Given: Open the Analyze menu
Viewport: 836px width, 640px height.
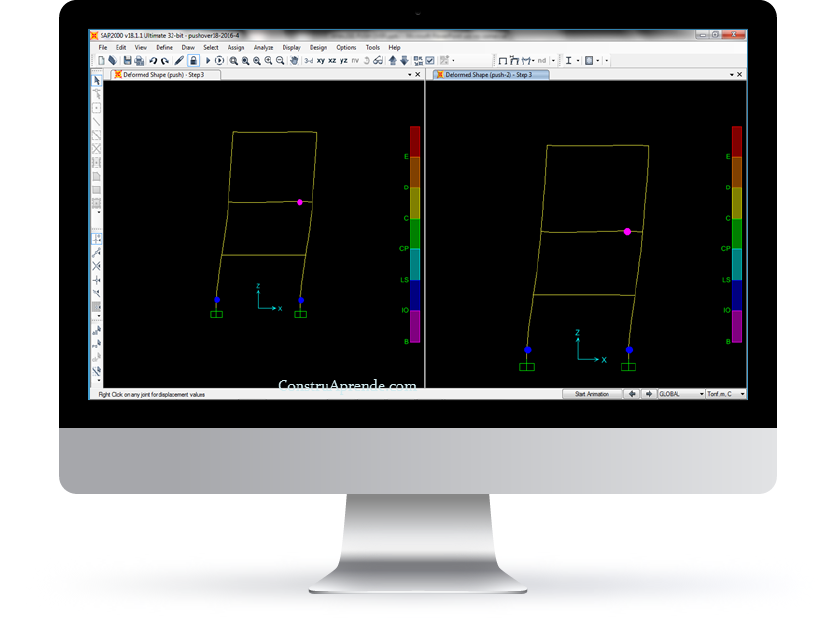Looking at the screenshot, I should pos(263,47).
